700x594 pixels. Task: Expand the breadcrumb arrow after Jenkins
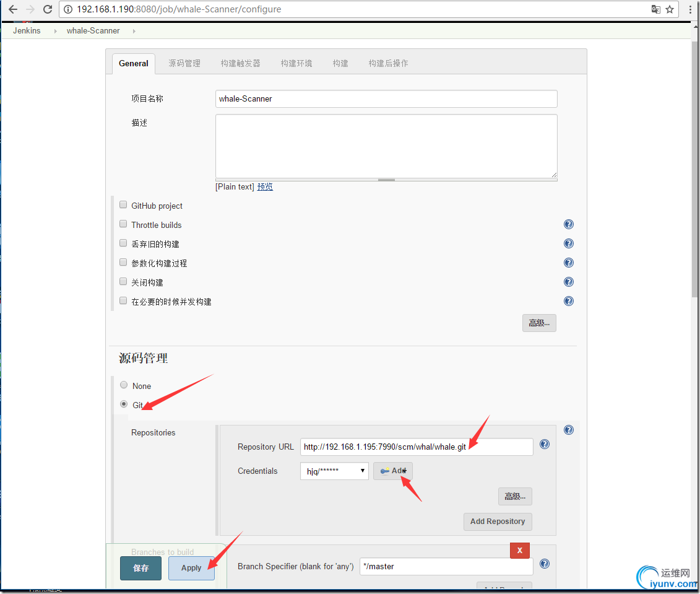[x=55, y=31]
